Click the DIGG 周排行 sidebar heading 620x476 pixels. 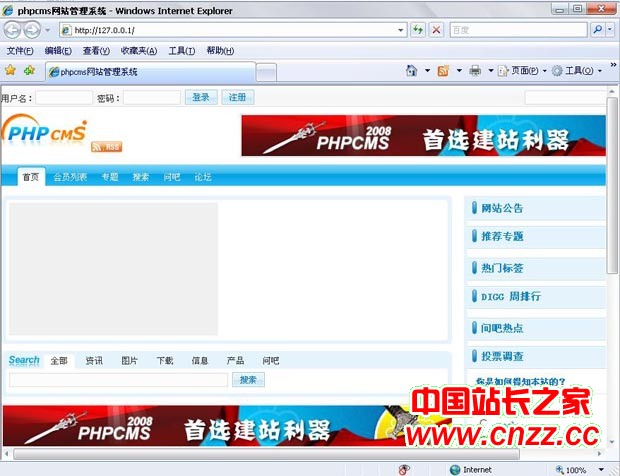[x=511, y=296]
